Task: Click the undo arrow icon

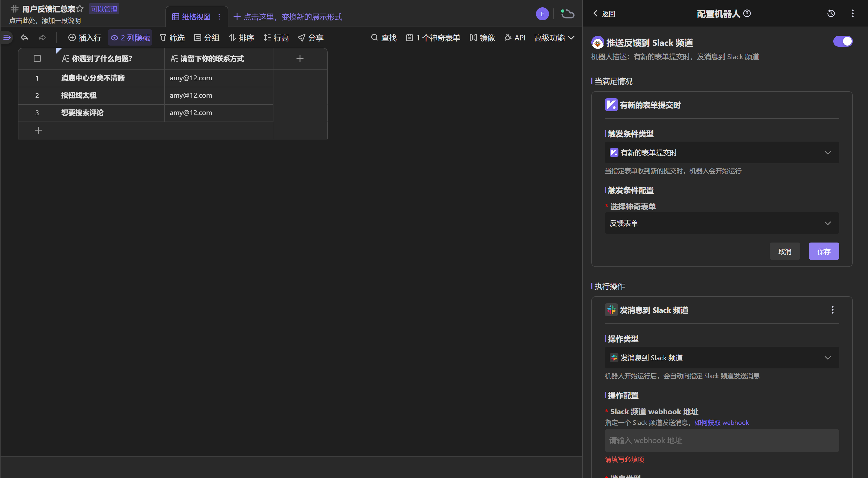Action: coord(24,37)
